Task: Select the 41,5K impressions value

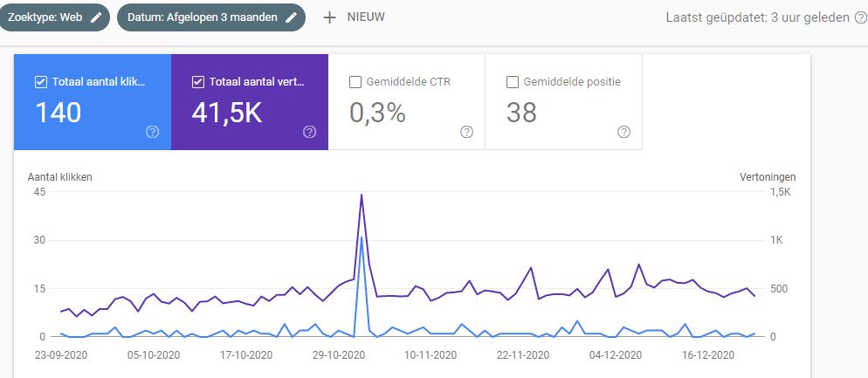Action: pos(227,113)
